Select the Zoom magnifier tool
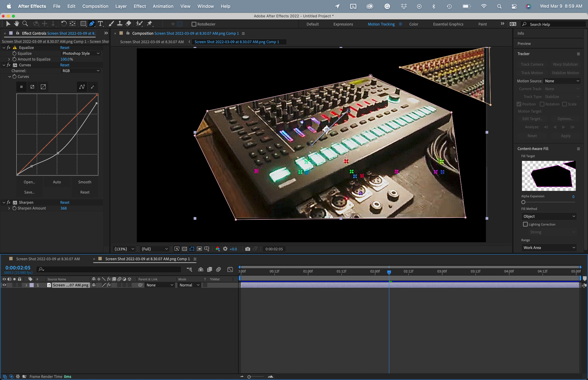 (25, 24)
